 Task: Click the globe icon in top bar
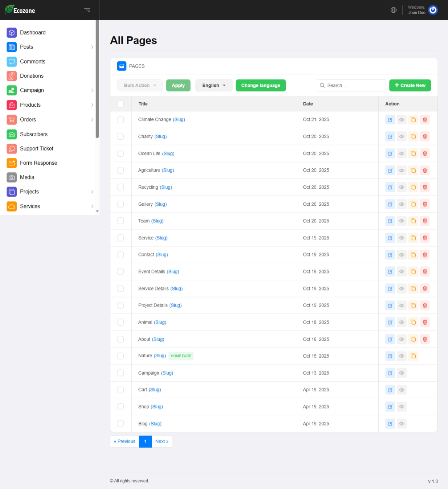[394, 10]
